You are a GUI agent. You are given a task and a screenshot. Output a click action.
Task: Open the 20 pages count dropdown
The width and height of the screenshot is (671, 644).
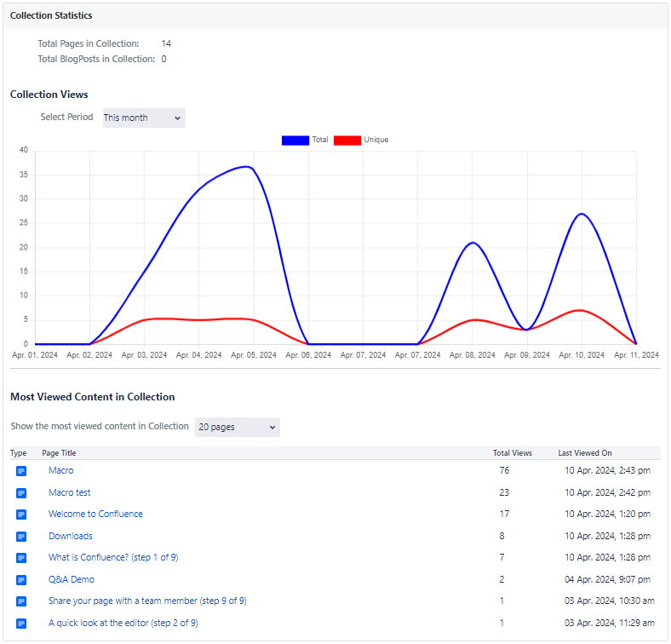(x=237, y=427)
